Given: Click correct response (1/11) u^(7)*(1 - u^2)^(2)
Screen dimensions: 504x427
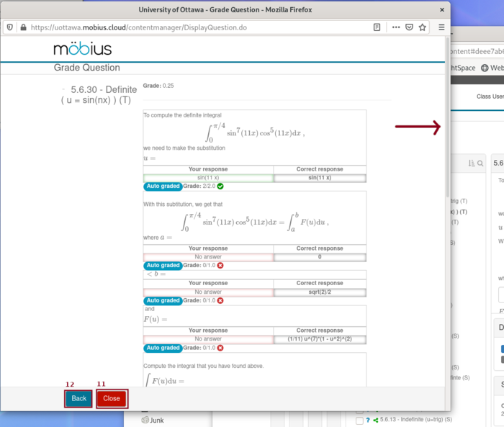Looking at the screenshot, I should click(x=320, y=339).
